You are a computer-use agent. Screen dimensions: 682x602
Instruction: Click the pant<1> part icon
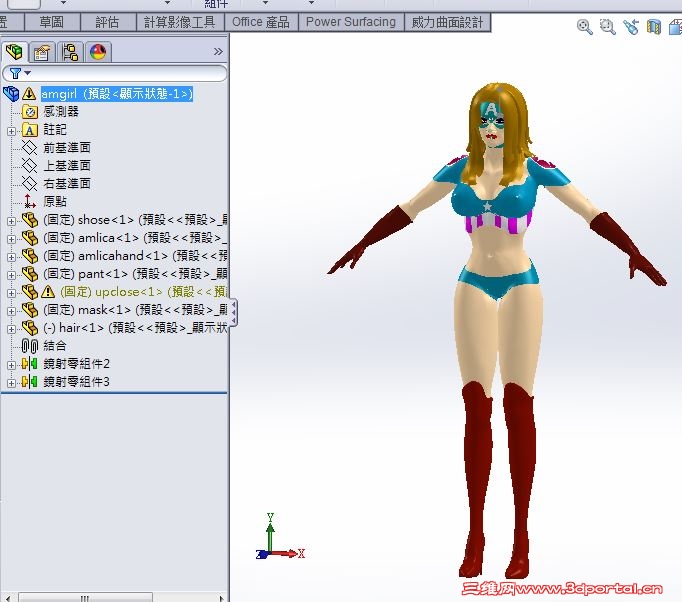click(x=30, y=274)
